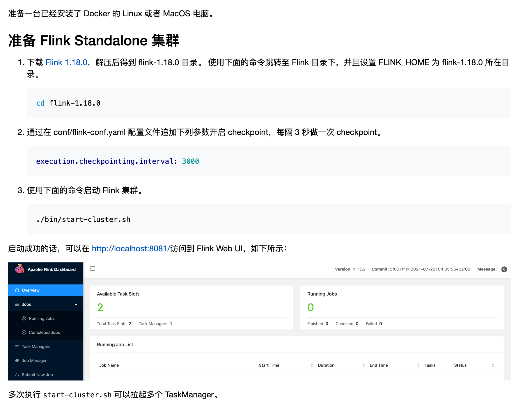Click the Apache Flink Dashboard title
532x409 pixels.
tap(52, 269)
